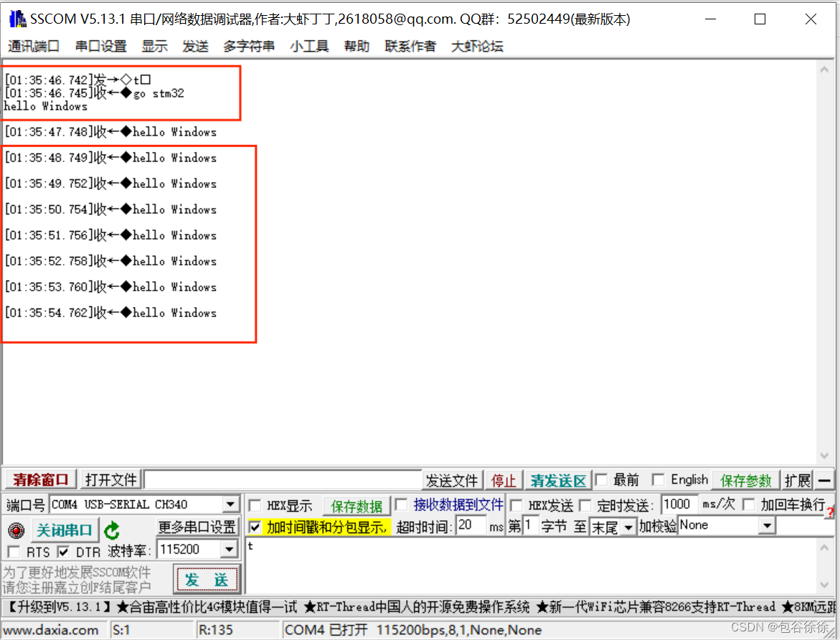
Task: Open the 端口号 COM4 port dropdown
Action: tap(231, 504)
